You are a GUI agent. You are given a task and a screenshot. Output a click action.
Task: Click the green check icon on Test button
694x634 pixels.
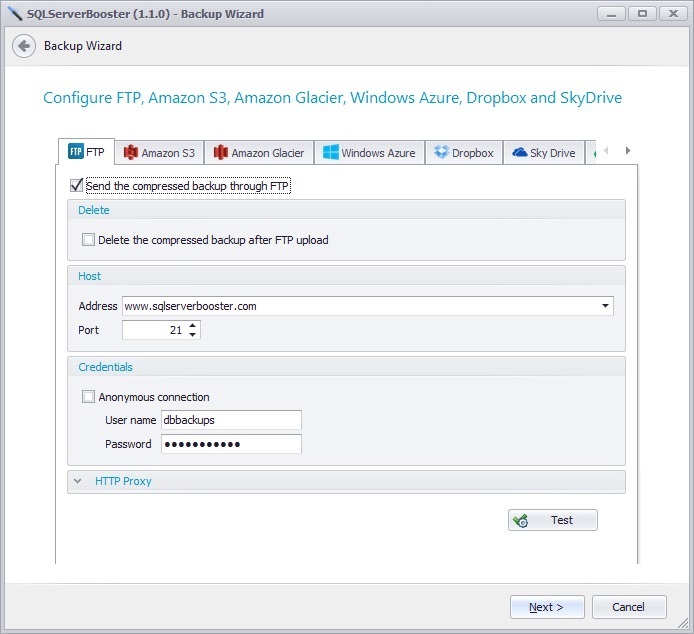pos(520,521)
